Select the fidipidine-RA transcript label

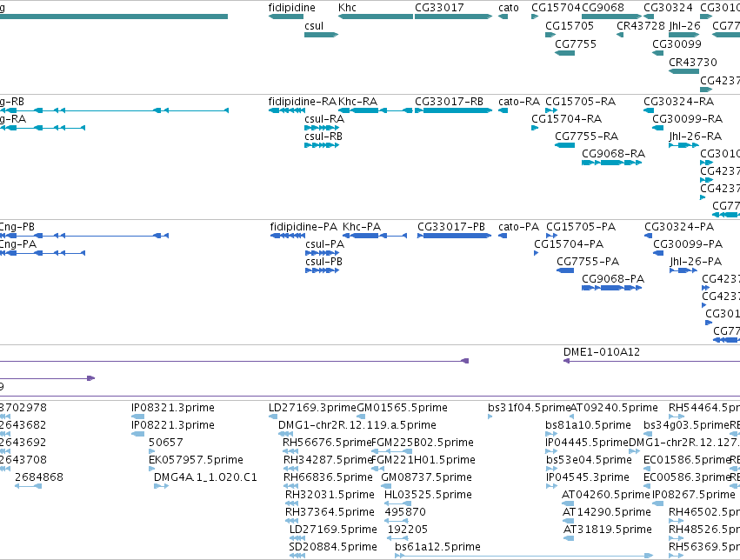[302, 102]
